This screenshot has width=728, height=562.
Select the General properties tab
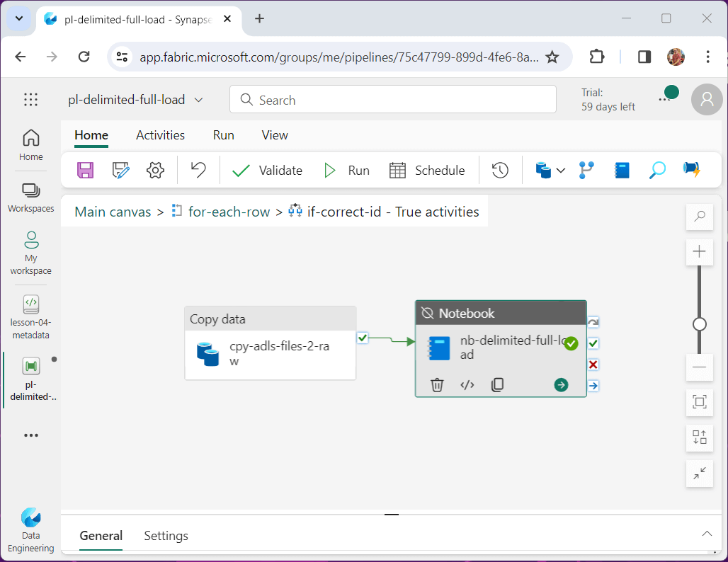(101, 536)
